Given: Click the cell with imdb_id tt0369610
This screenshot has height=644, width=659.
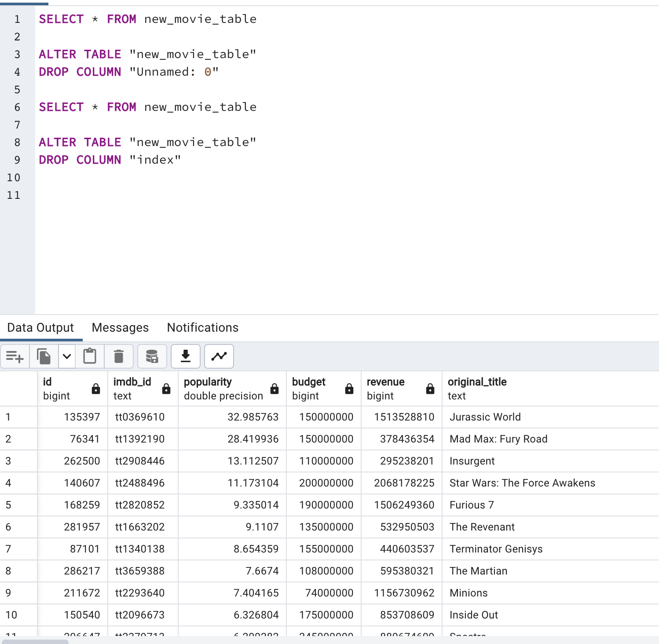Looking at the screenshot, I should click(x=141, y=417).
